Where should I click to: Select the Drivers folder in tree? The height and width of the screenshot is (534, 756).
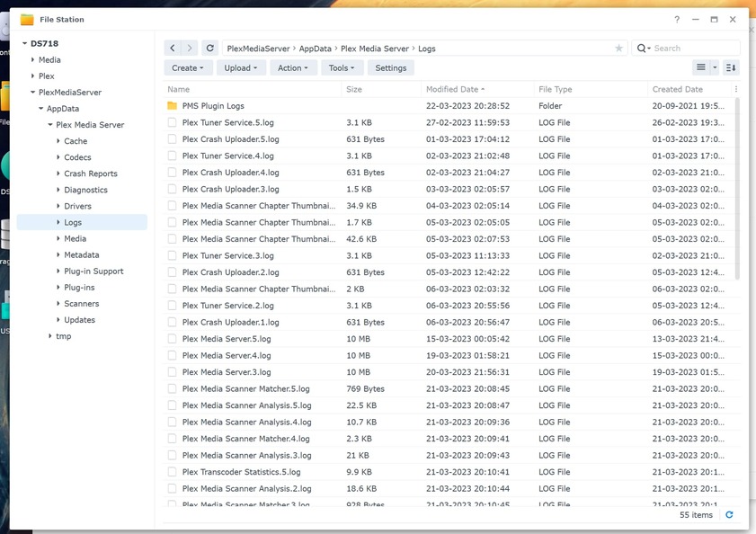[77, 206]
